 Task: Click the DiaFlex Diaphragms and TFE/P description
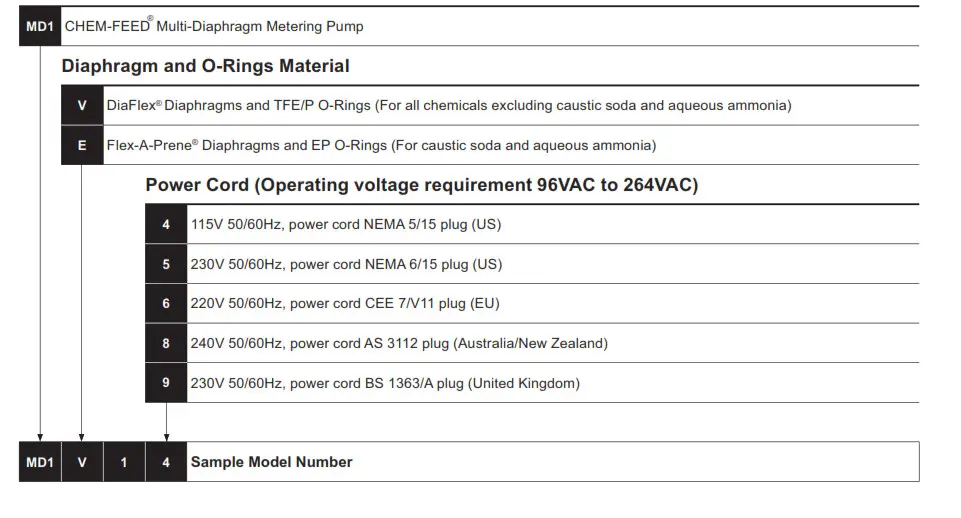click(x=448, y=105)
